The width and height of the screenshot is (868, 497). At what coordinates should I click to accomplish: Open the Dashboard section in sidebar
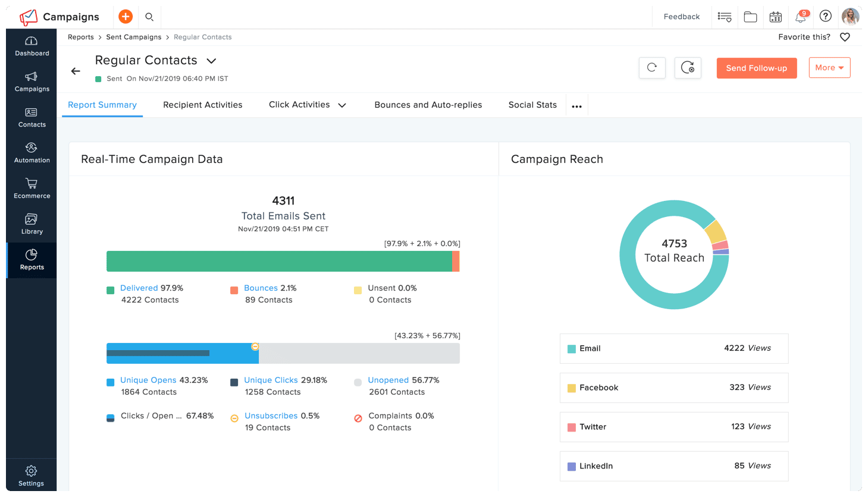[32, 46]
